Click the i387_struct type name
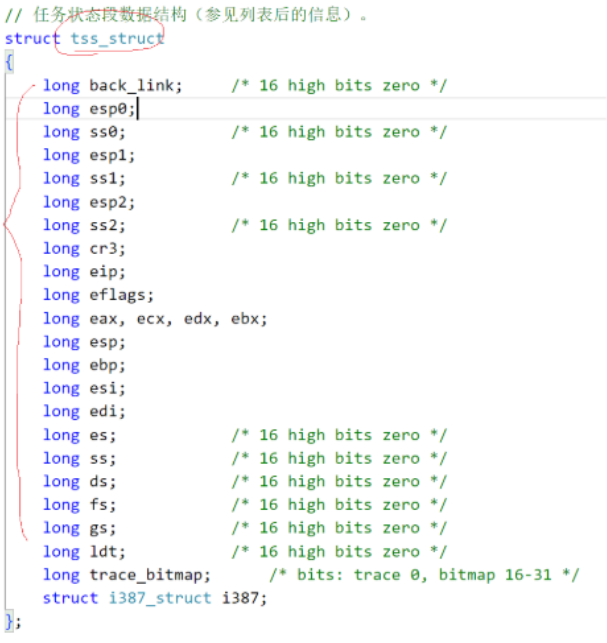The width and height of the screenshot is (607, 643). click(x=160, y=598)
